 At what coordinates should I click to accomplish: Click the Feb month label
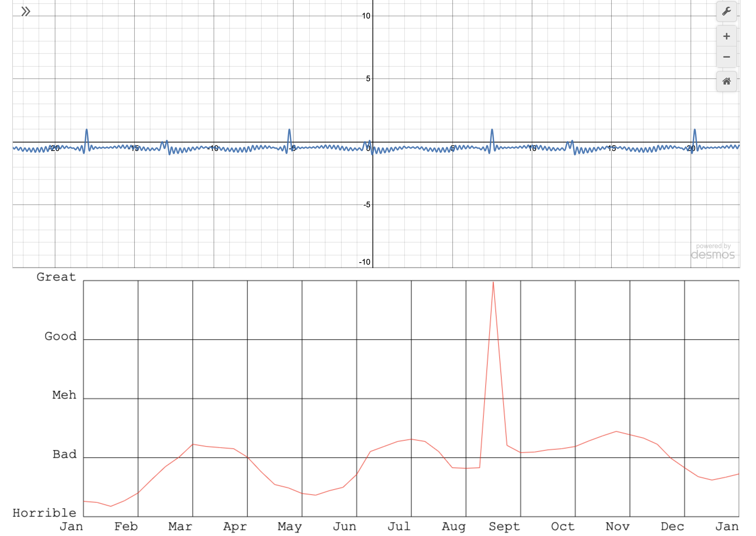click(x=126, y=527)
